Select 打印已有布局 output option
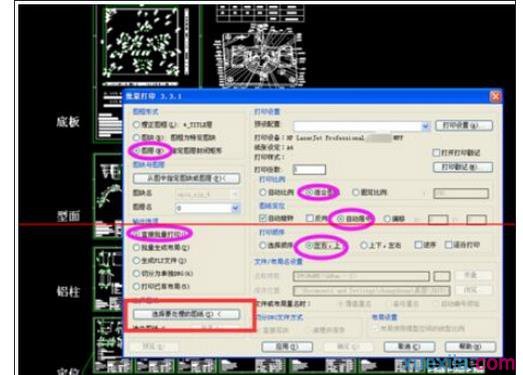The height and width of the screenshot is (375, 523). 136,286
